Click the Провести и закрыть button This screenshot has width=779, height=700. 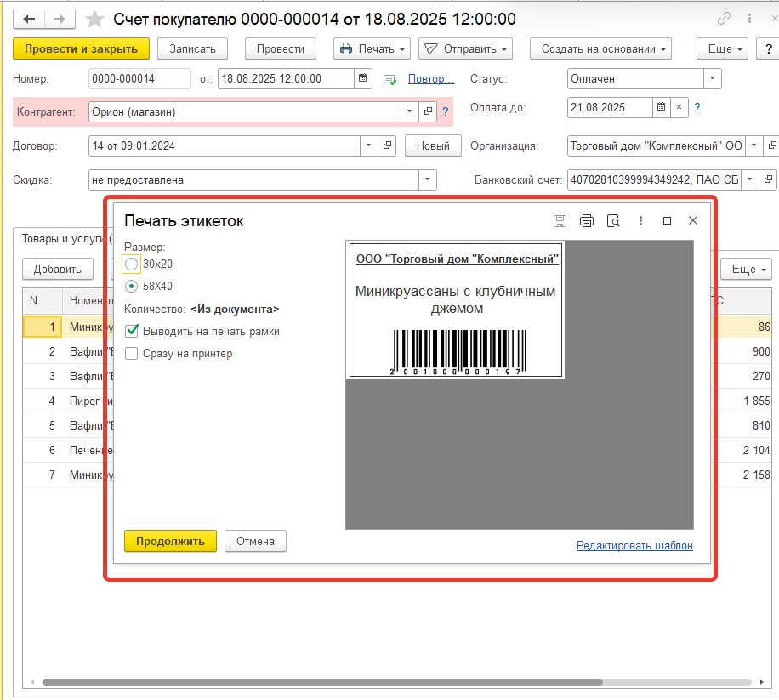coord(81,48)
